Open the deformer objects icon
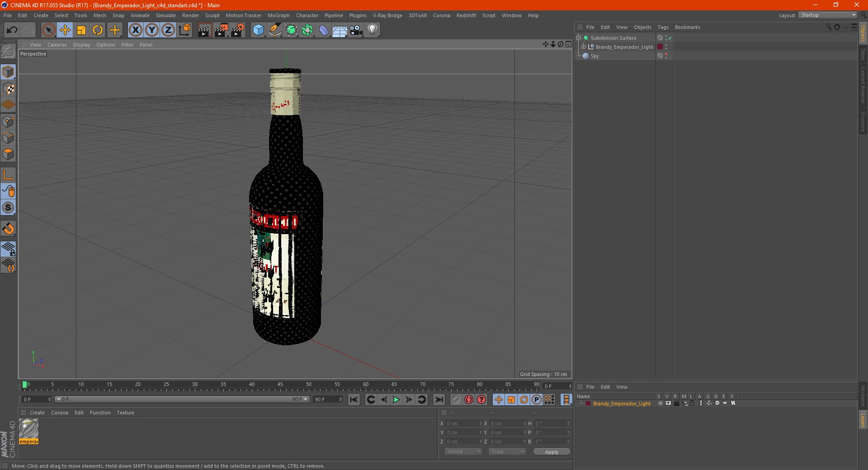868x470 pixels. pyautogui.click(x=324, y=30)
